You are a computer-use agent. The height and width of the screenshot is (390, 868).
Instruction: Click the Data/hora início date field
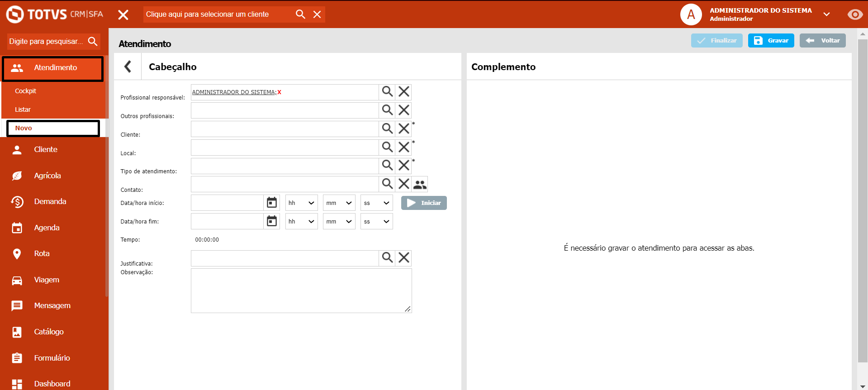[227, 203]
